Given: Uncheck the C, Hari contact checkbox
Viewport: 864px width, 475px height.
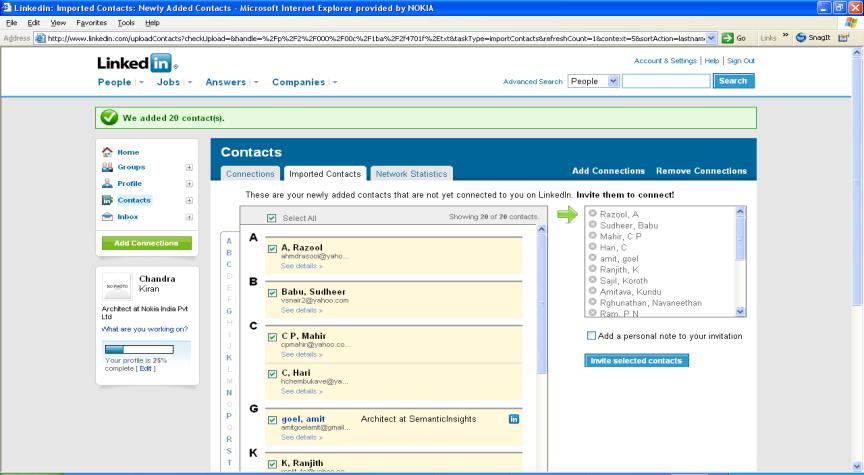Looking at the screenshot, I should (x=272, y=374).
